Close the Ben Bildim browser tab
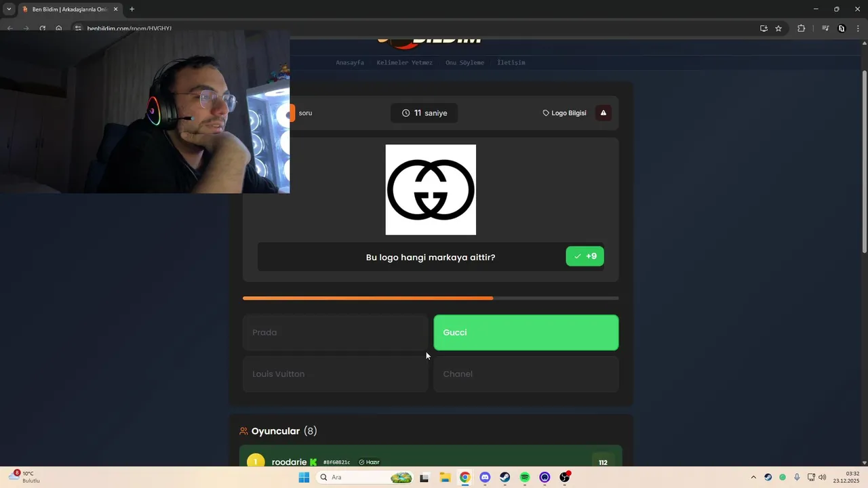The height and width of the screenshot is (488, 868). pyautogui.click(x=116, y=9)
